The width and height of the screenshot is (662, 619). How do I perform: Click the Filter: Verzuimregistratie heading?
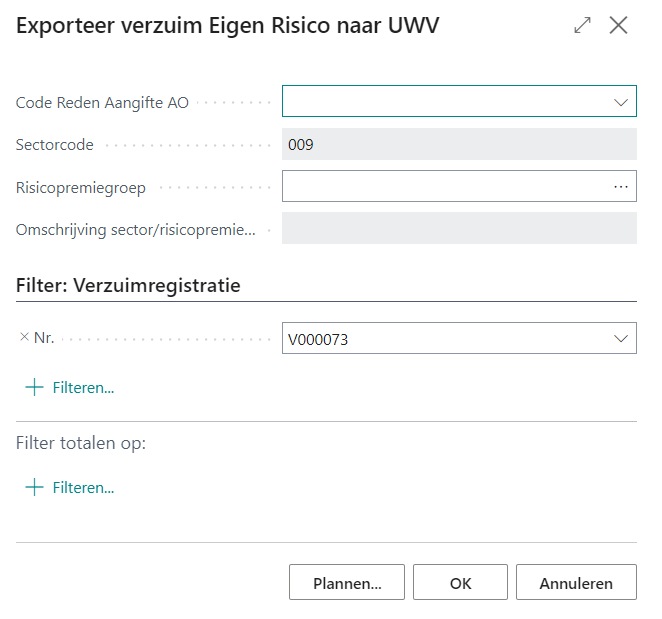click(128, 285)
